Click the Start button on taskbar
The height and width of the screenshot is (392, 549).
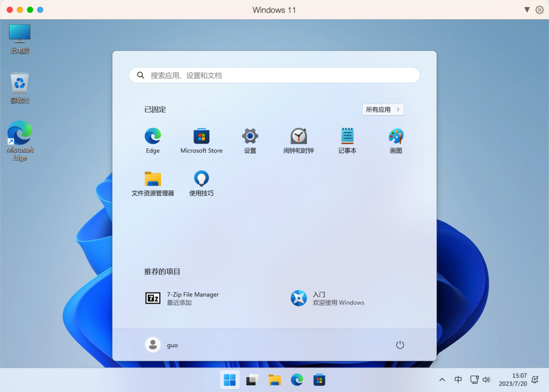(x=230, y=380)
